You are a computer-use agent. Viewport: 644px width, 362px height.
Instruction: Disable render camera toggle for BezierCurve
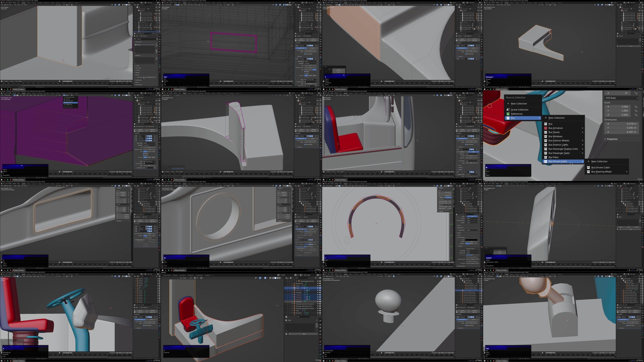click(320, 284)
